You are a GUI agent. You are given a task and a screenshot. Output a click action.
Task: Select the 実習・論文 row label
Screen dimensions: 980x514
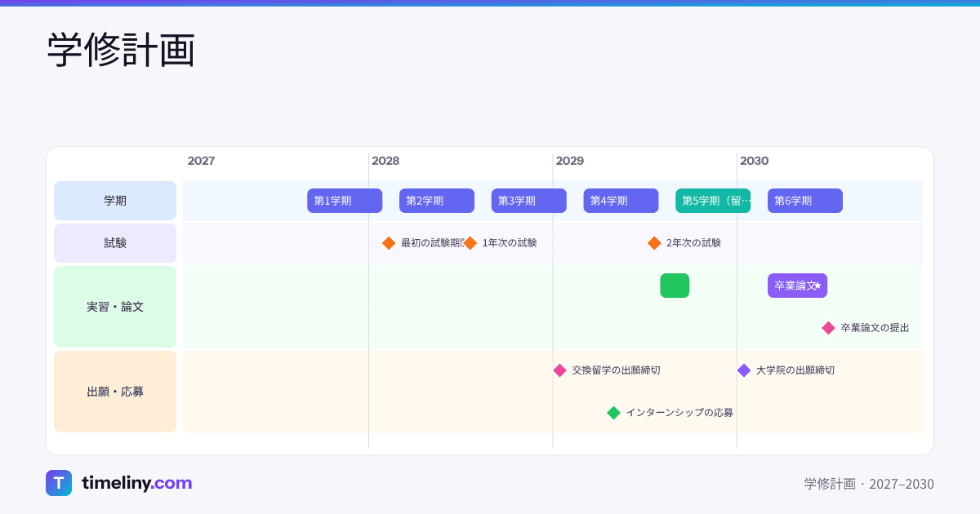point(115,307)
